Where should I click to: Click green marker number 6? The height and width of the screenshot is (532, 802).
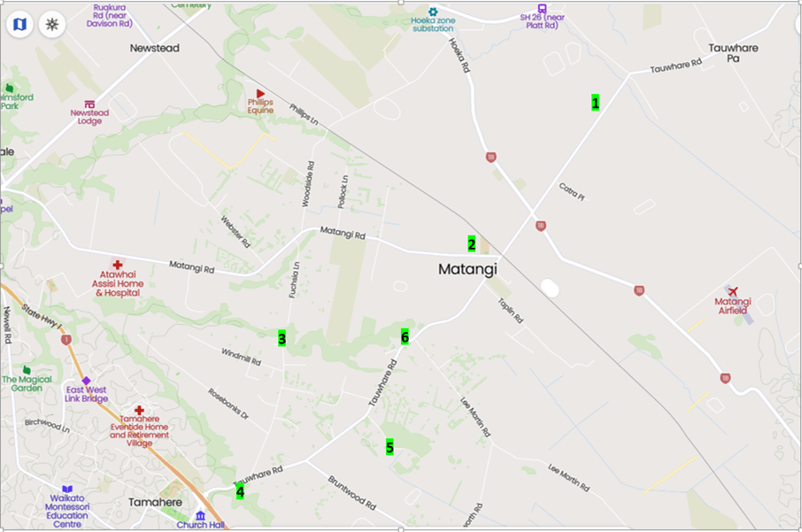405,336
